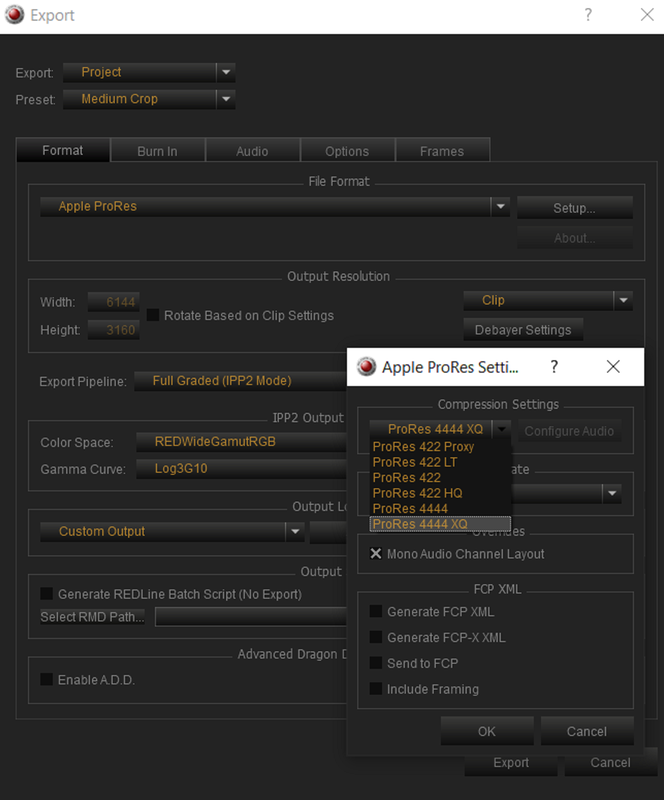Toggle the Enable A.D.D. checkbox
Image resolution: width=664 pixels, height=800 pixels.
(46, 680)
